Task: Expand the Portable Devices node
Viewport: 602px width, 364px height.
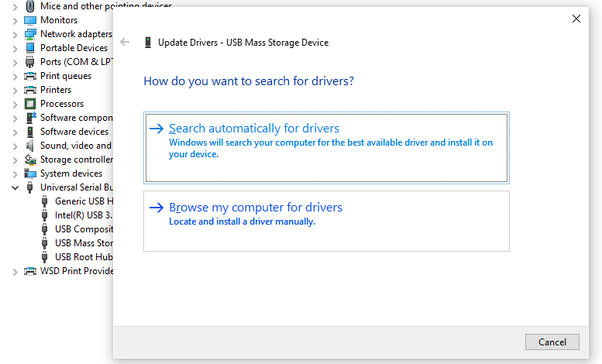Action: [15, 49]
